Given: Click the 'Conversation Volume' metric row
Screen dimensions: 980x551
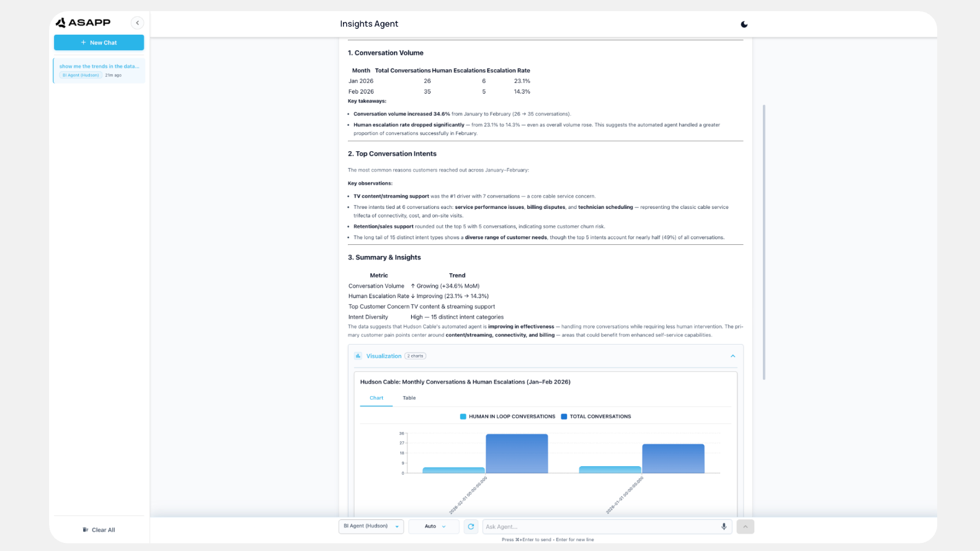Looking at the screenshot, I should (x=414, y=286).
